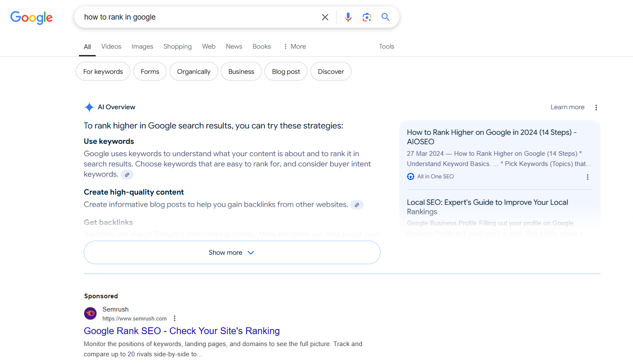Click the magnifying glass search icon

(x=386, y=17)
